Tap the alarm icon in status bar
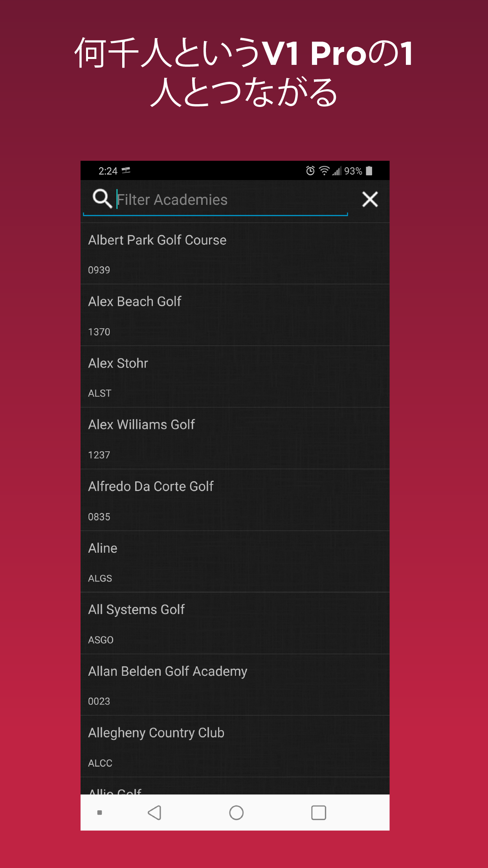Viewport: 488px width, 868px height. pos(310,171)
